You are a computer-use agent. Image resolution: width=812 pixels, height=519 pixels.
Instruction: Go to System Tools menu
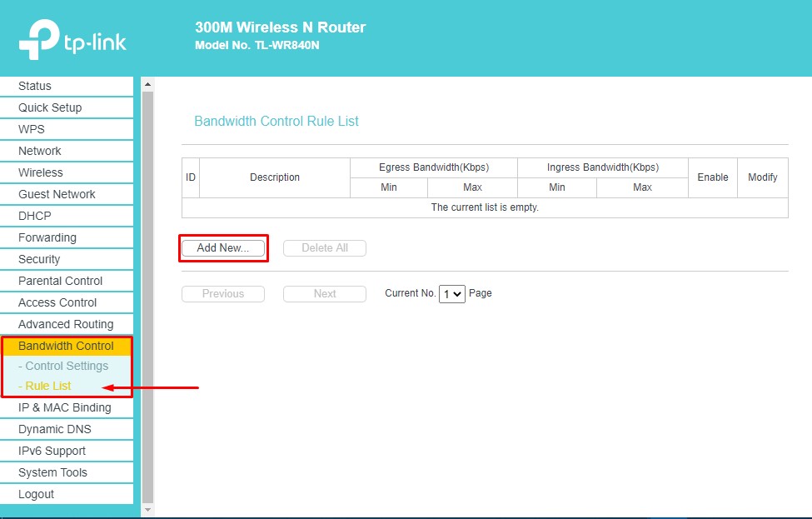52,472
